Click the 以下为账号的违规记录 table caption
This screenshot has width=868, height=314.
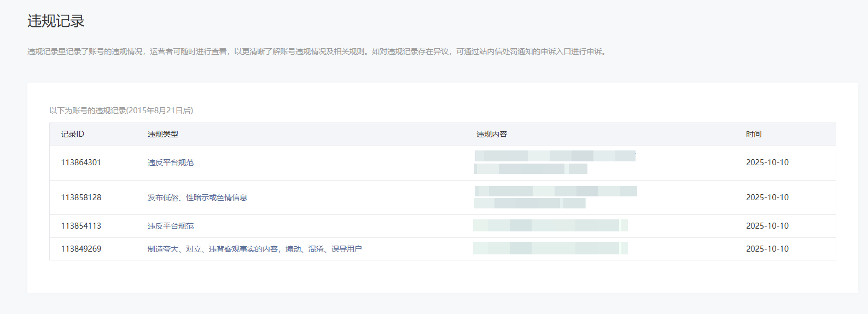pos(121,111)
